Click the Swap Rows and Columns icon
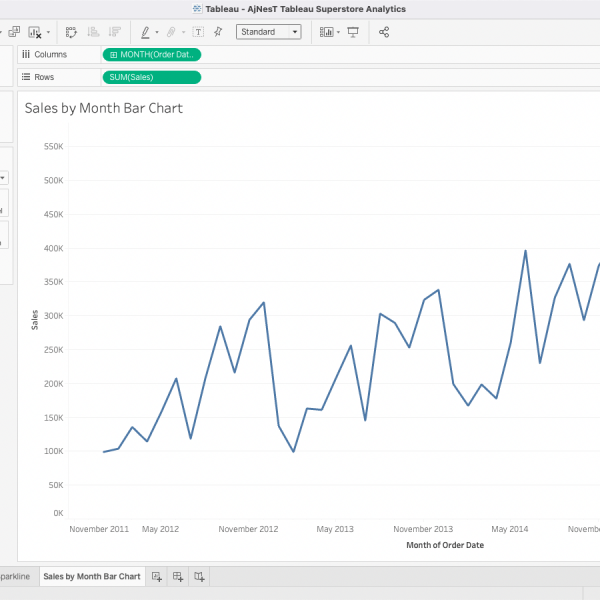This screenshot has height=600, width=600. pos(72,32)
